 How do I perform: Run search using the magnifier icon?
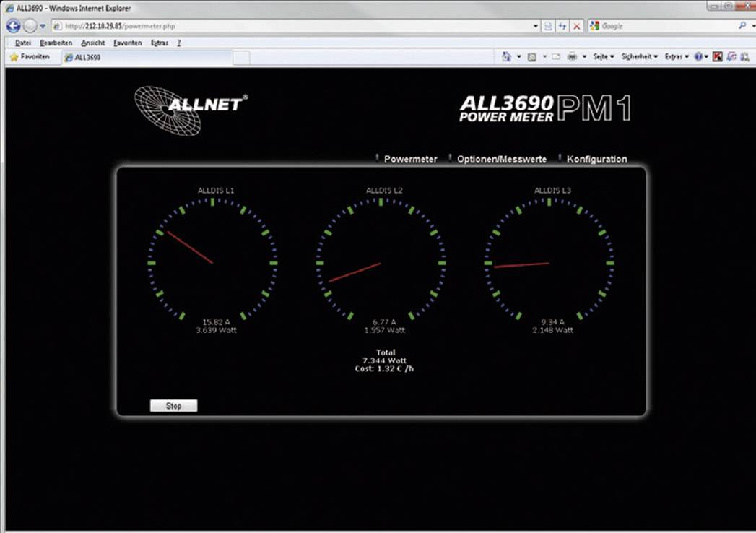coord(742,25)
